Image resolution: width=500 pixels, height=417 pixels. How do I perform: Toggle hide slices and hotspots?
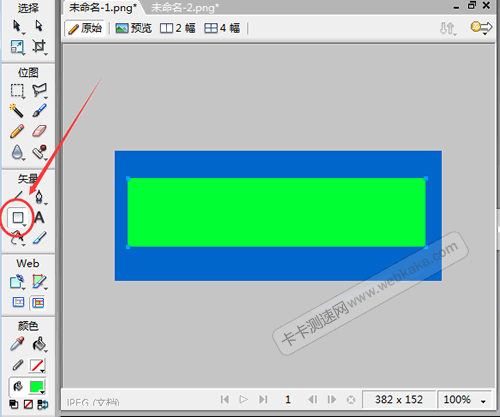coord(18,302)
